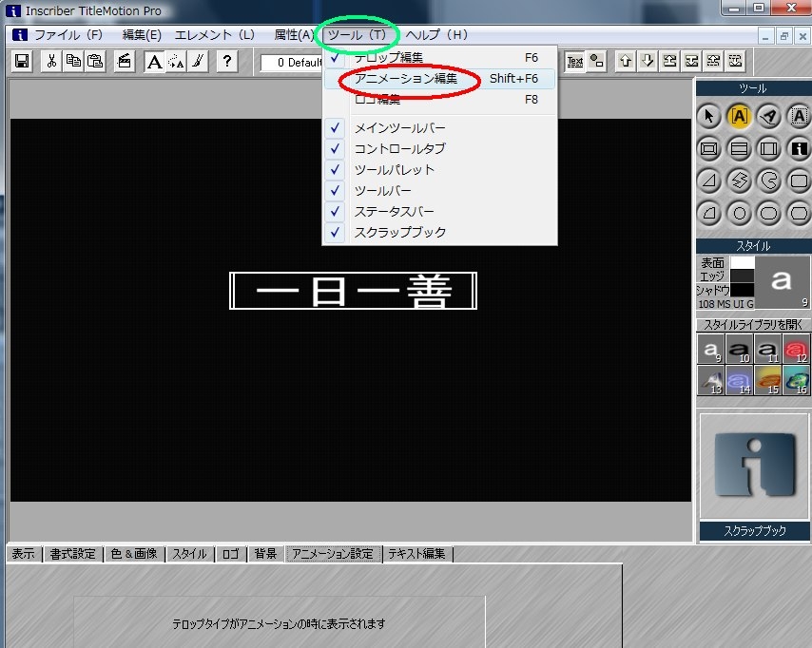
Task: Click the 一日一善 text box on canvas
Action: click(x=353, y=291)
